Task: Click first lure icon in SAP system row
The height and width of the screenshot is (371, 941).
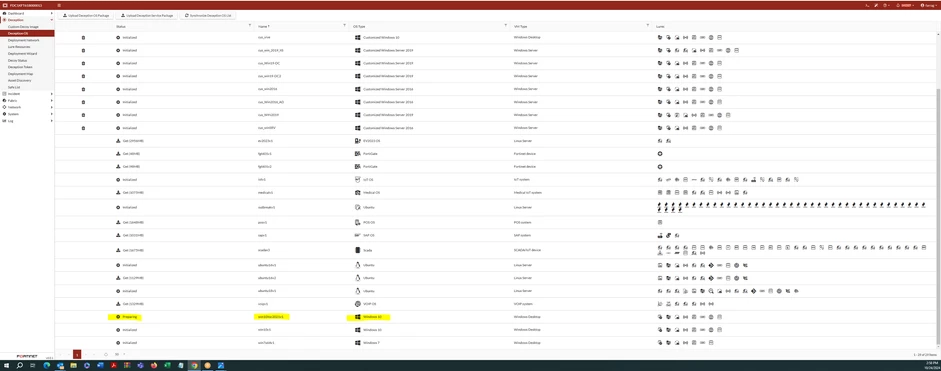Action: point(660,235)
